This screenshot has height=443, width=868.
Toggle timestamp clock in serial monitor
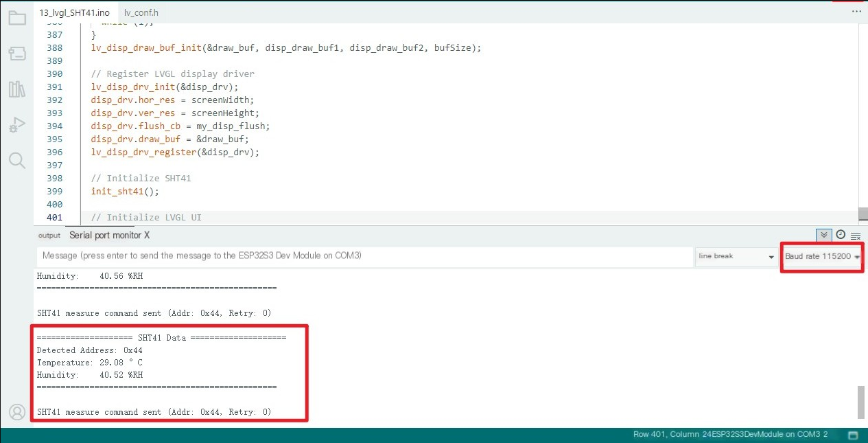[841, 236]
